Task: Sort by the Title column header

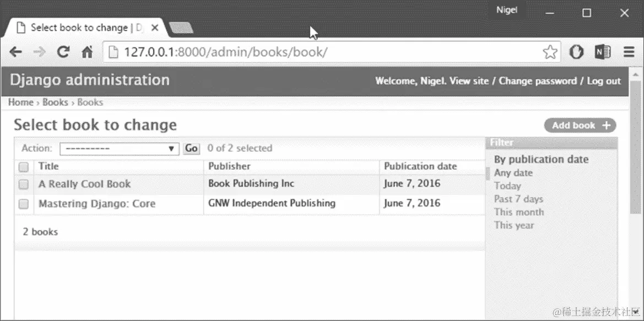Action: tap(48, 166)
